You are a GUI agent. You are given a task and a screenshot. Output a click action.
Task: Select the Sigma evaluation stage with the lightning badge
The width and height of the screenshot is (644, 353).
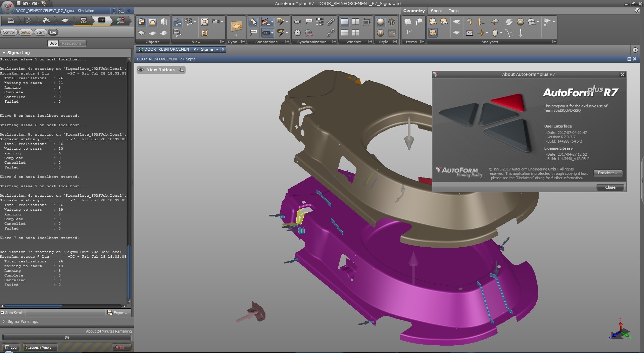coord(120,21)
